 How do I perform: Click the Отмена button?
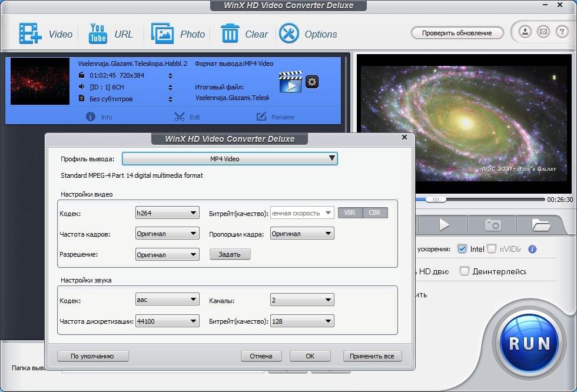point(261,356)
